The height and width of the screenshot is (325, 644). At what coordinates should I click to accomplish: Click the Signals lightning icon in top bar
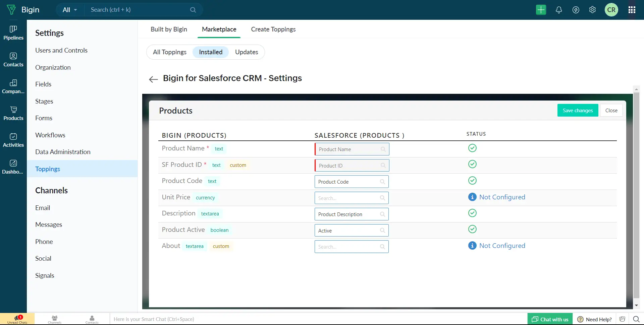(x=576, y=10)
